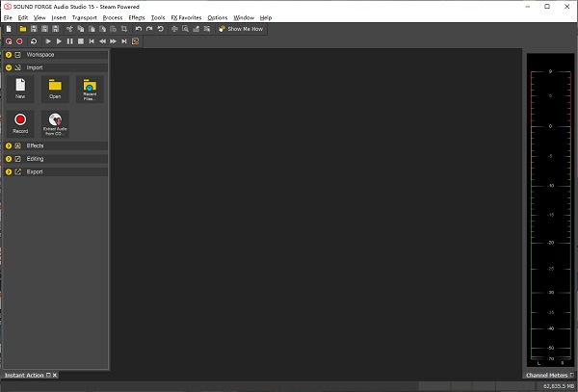This screenshot has height=392, width=578.
Task: Select the Event tool in toolbar
Action: tap(207, 29)
